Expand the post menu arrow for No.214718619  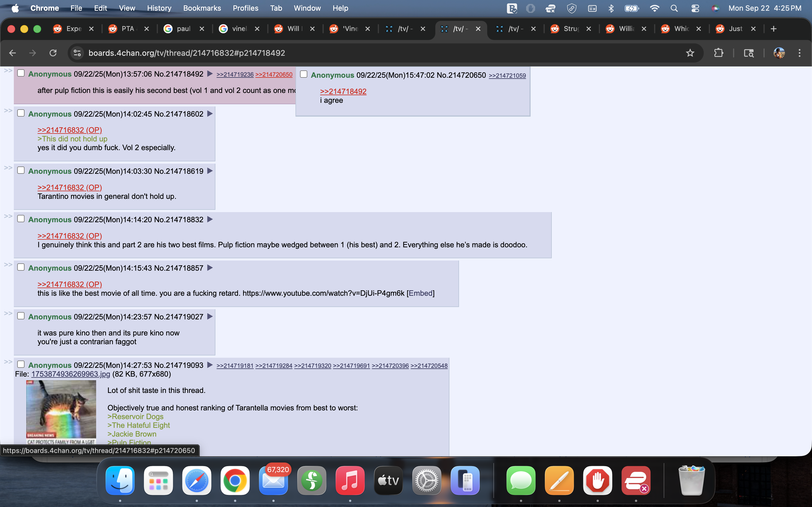(x=210, y=171)
